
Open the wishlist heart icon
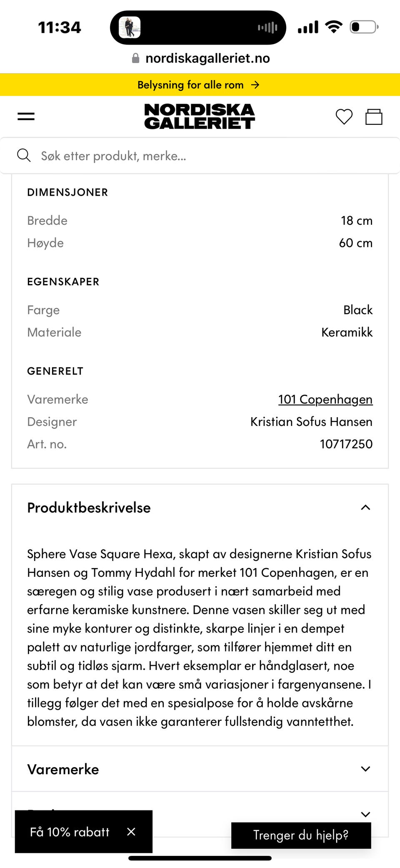pos(344,117)
